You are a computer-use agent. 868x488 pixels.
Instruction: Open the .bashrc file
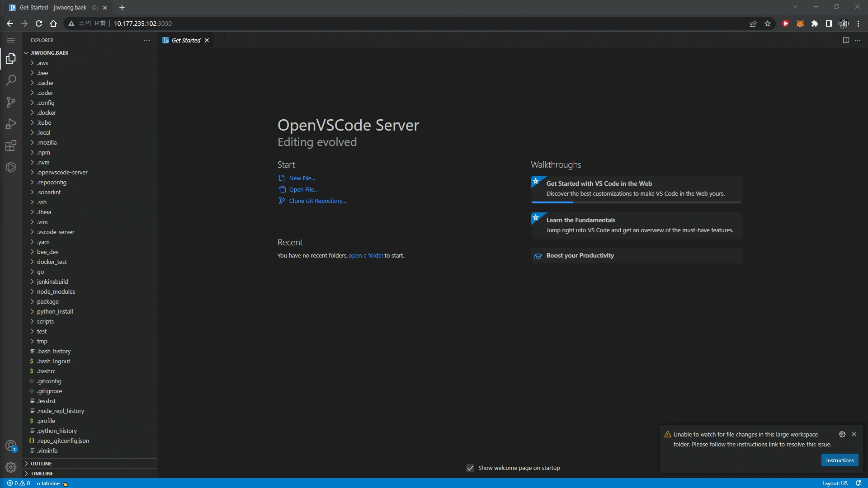[90, 371]
